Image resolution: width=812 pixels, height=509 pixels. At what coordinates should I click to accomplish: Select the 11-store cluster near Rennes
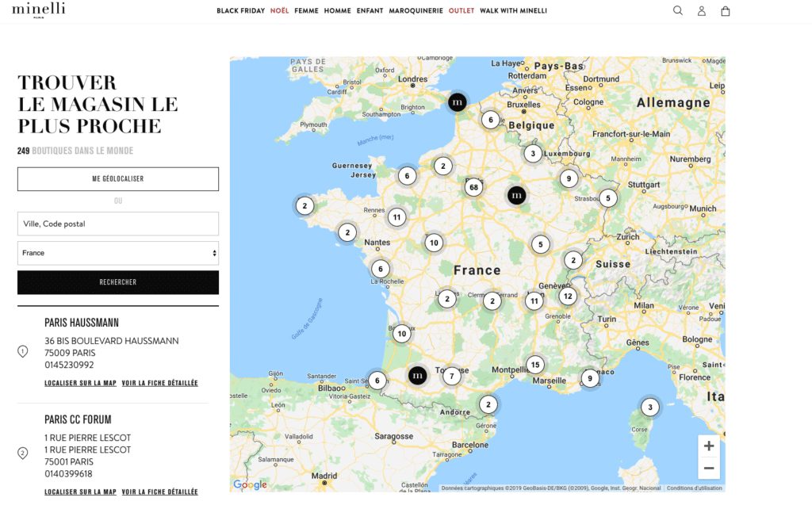point(396,217)
